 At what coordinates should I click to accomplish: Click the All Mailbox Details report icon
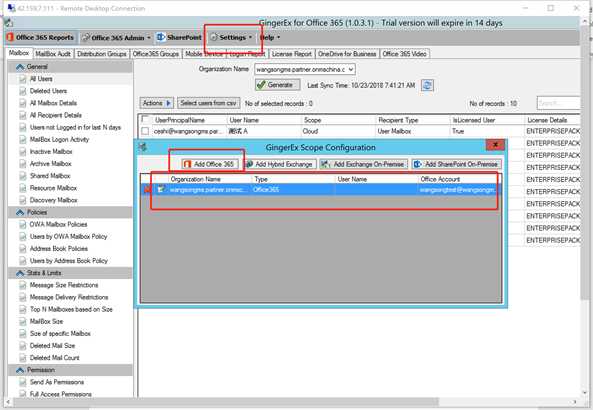(x=23, y=103)
